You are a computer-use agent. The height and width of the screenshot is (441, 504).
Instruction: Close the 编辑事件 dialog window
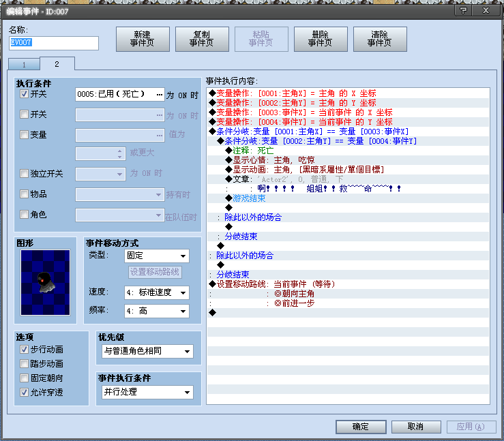coord(486,11)
